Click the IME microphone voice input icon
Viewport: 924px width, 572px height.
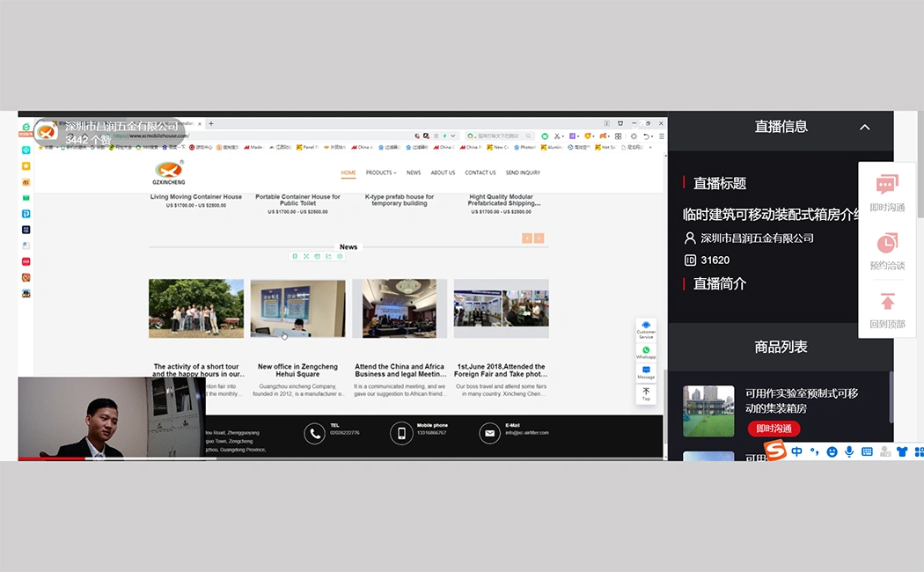pyautogui.click(x=849, y=451)
